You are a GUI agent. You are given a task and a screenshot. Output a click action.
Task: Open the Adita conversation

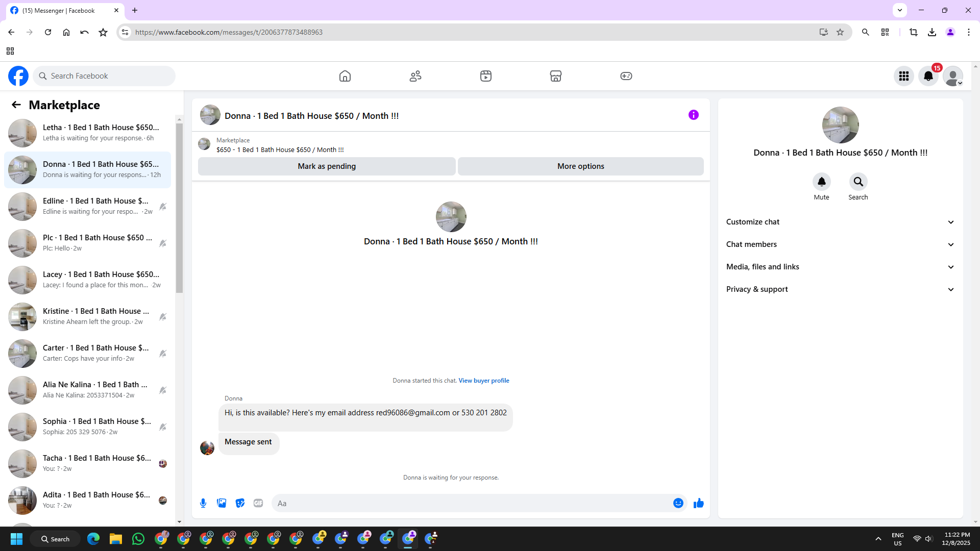(88, 500)
